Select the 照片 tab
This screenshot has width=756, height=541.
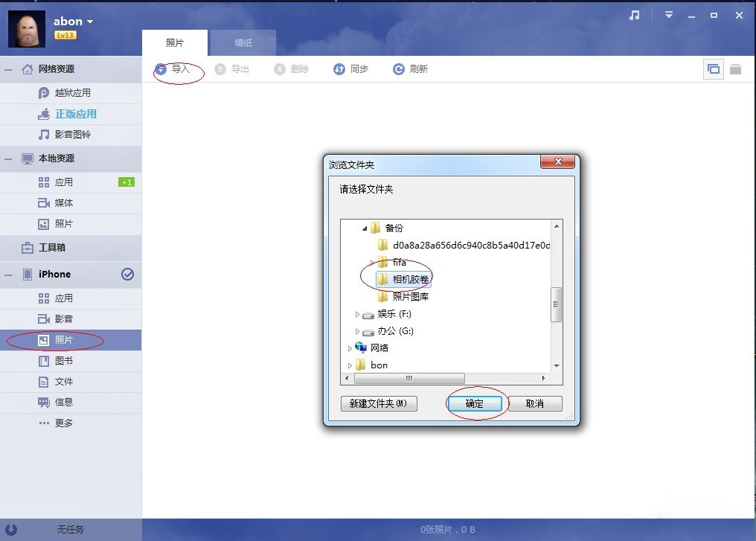[175, 43]
